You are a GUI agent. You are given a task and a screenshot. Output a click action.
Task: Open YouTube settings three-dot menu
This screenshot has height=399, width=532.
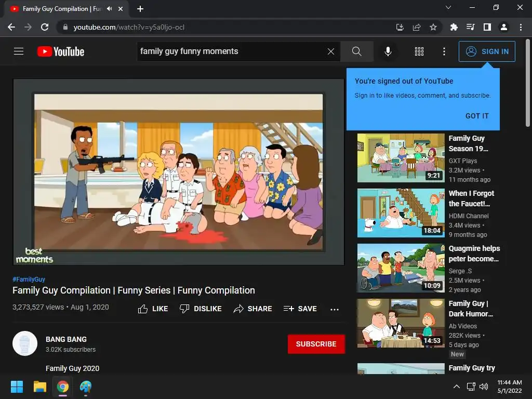[444, 51]
